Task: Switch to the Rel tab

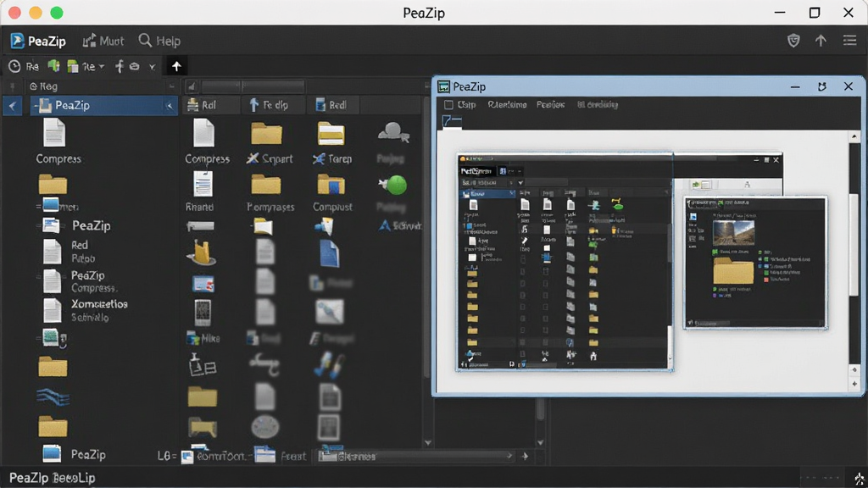Action: coord(211,105)
